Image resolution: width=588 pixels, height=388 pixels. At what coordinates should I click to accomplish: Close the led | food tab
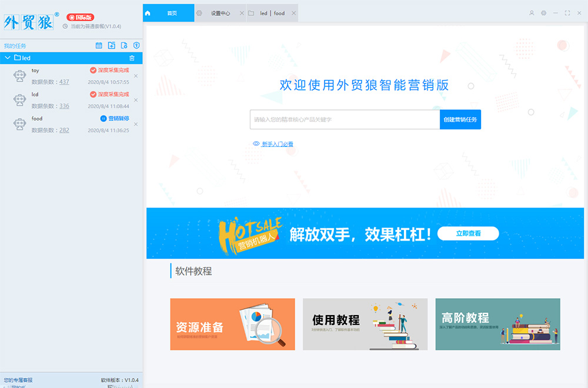pyautogui.click(x=293, y=13)
